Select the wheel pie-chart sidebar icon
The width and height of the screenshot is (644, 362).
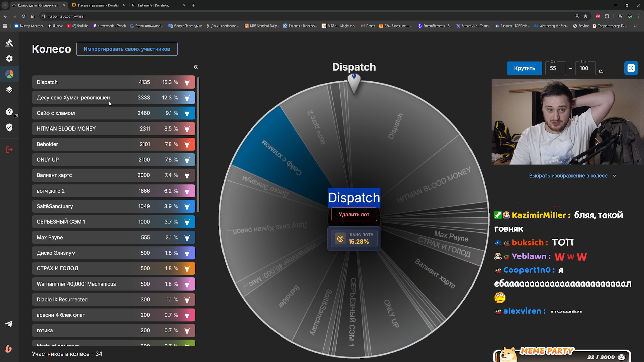(9, 74)
